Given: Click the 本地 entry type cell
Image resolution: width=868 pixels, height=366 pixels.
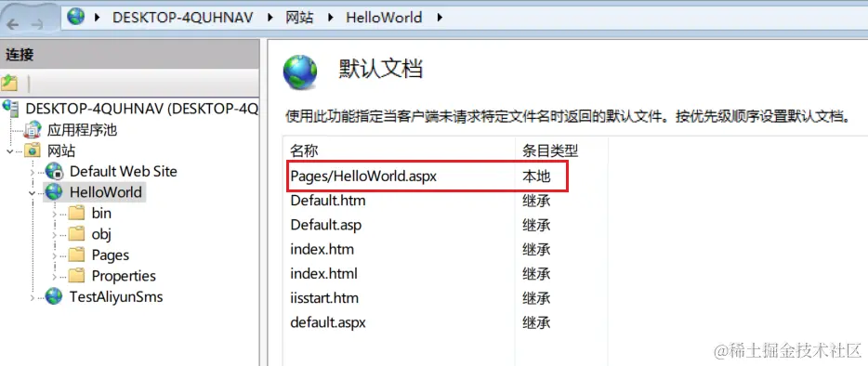Looking at the screenshot, I should click(x=536, y=176).
